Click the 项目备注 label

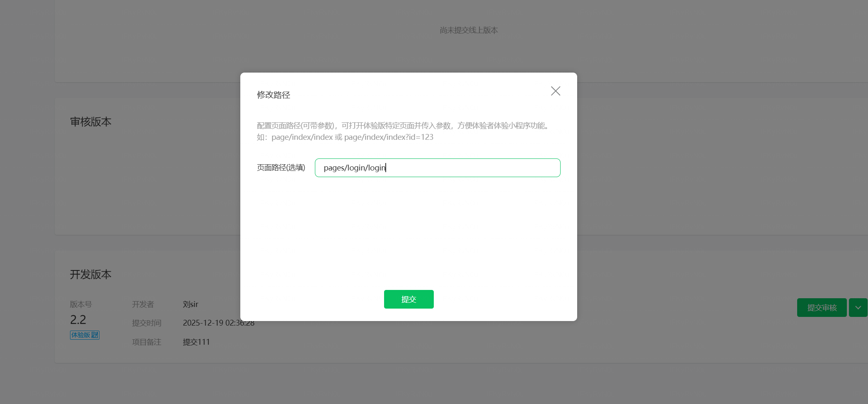click(147, 342)
